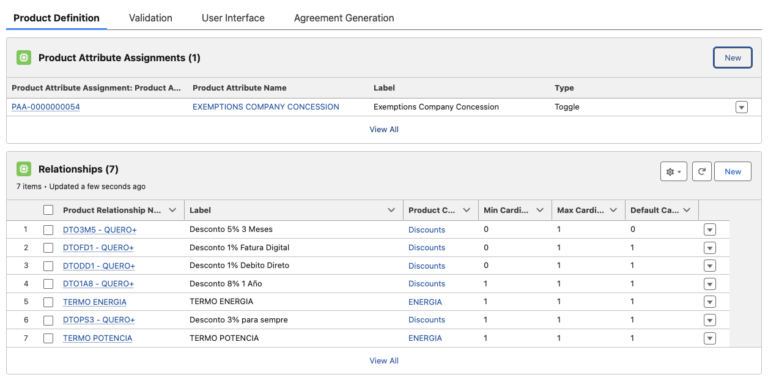Click New in Product Attribute Assignments

(x=732, y=58)
